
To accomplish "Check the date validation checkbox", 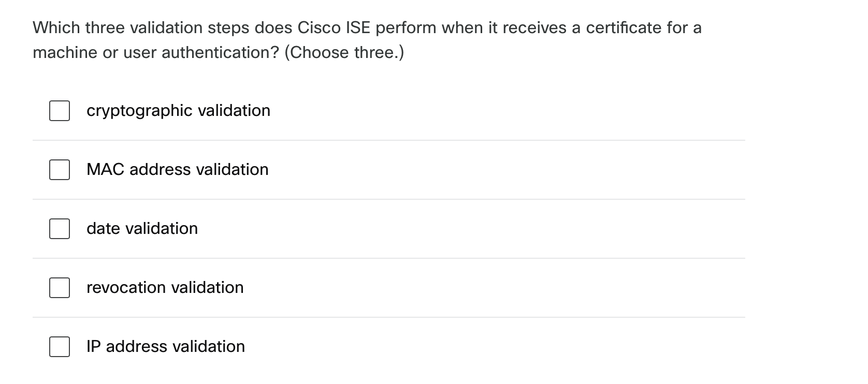I will 59,228.
